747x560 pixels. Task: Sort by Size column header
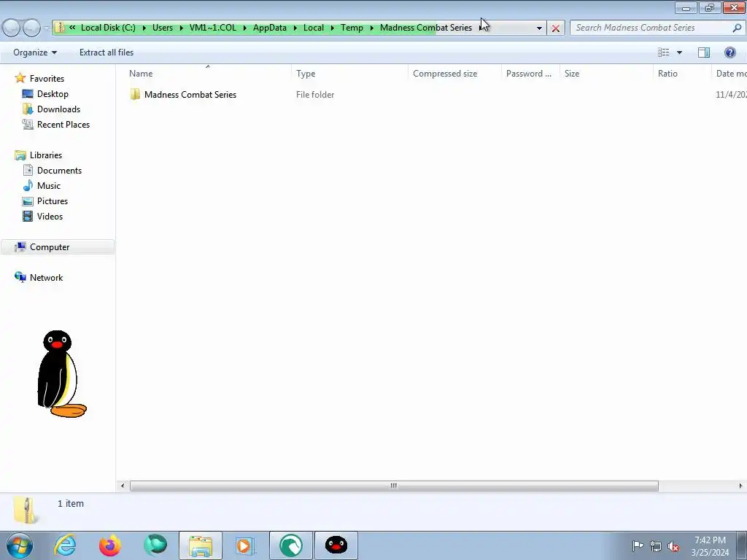(x=606, y=74)
